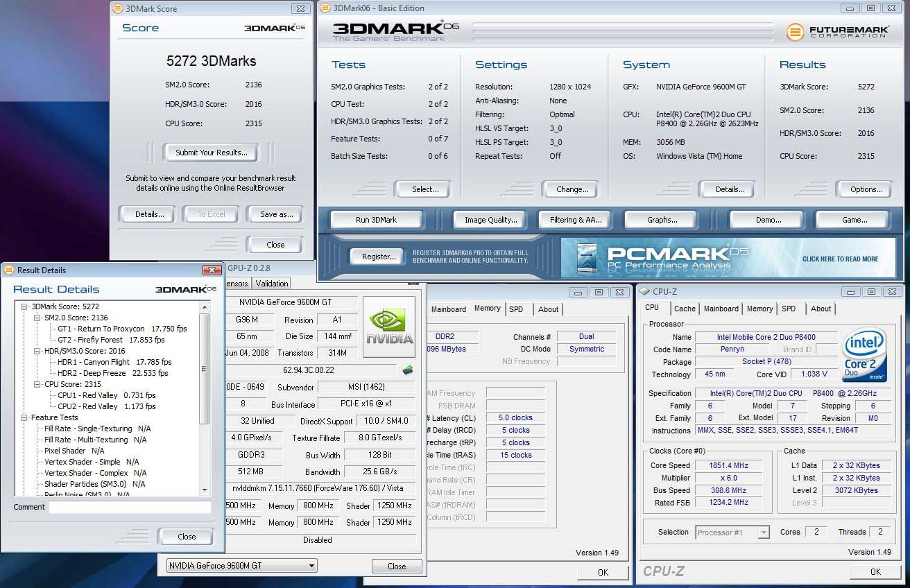The height and width of the screenshot is (588, 910).
Task: Open the PCMark05 advertisement banner
Action: tap(728, 257)
